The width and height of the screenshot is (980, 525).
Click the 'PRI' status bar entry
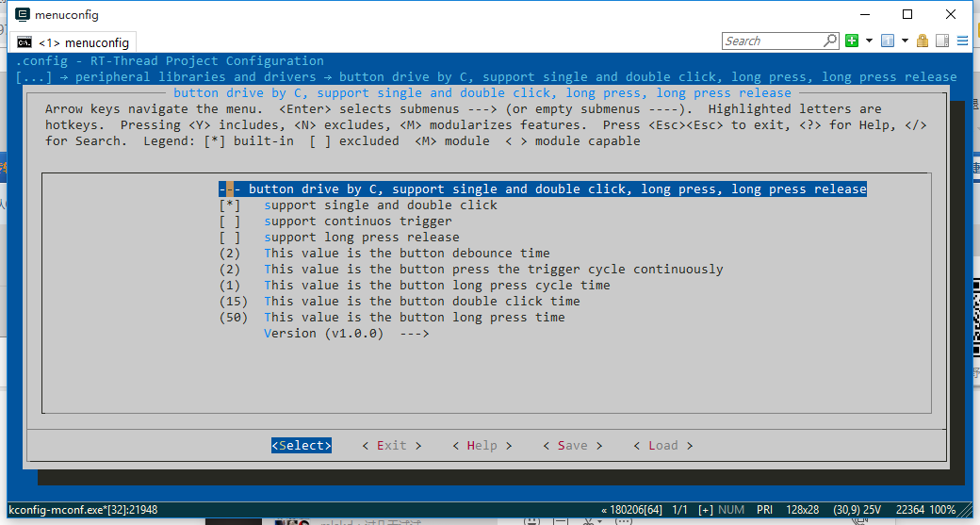coord(764,510)
